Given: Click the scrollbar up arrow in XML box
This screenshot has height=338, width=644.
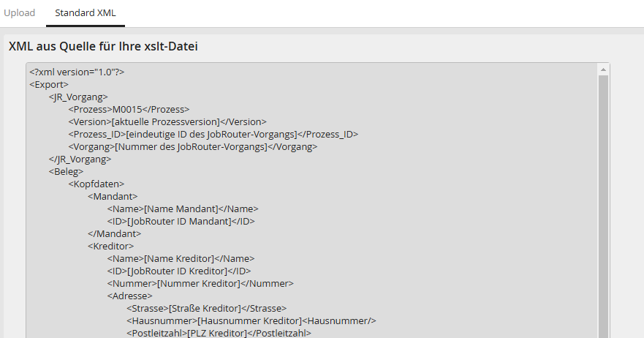Looking at the screenshot, I should 603,70.
